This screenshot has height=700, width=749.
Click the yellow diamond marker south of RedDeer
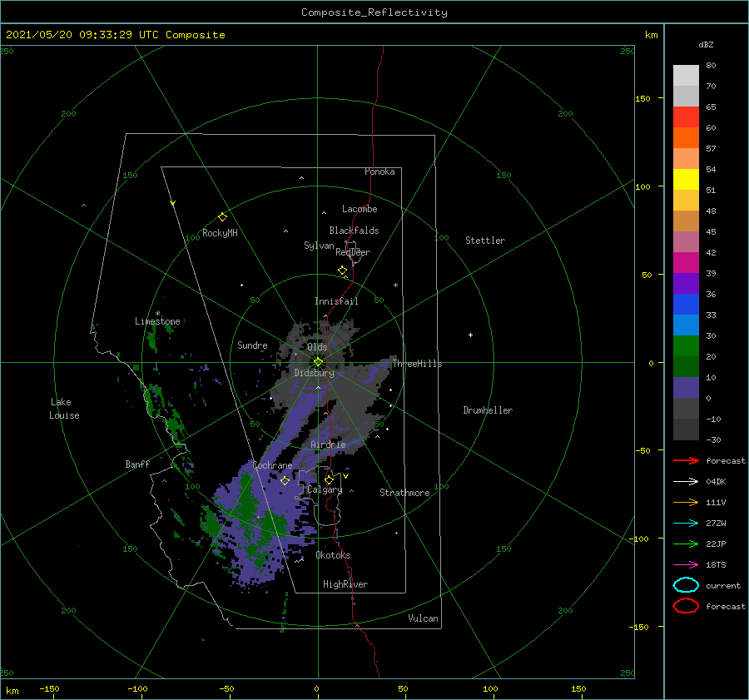click(342, 271)
